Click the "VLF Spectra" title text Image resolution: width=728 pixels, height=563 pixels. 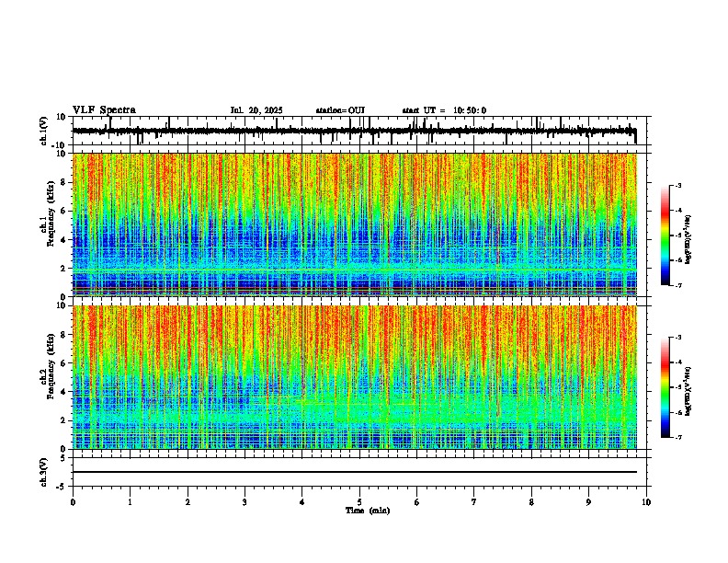[x=104, y=110]
